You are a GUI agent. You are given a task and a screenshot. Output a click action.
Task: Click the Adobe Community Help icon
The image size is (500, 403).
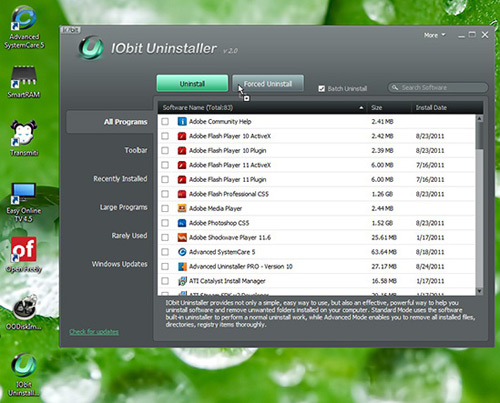(x=182, y=121)
